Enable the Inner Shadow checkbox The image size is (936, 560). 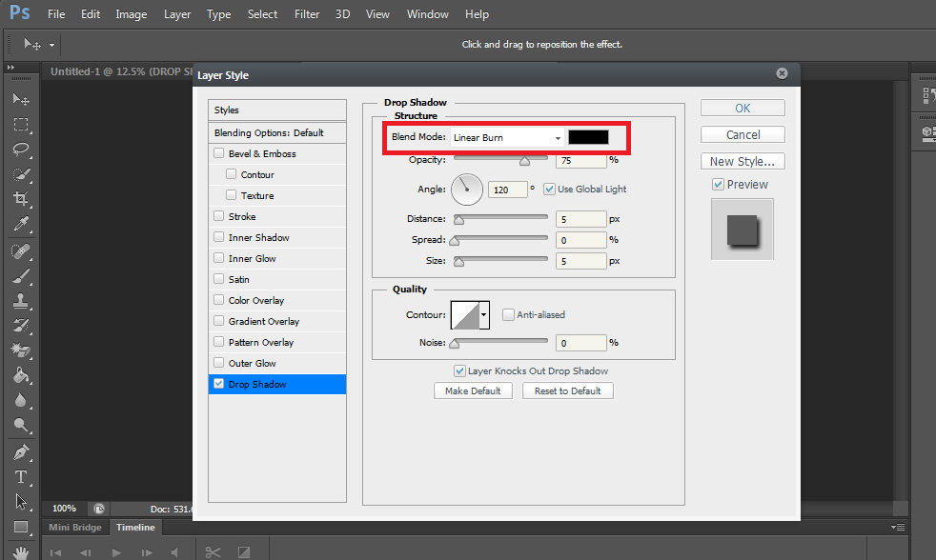(219, 237)
